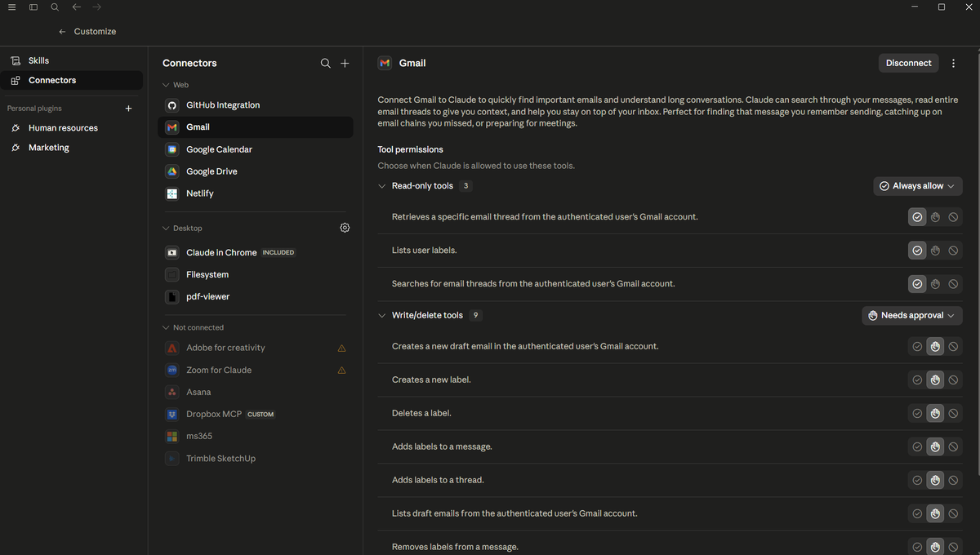The height and width of the screenshot is (555, 980).
Task: Click warning icon next to Zoom for Claude
Action: pyautogui.click(x=341, y=370)
